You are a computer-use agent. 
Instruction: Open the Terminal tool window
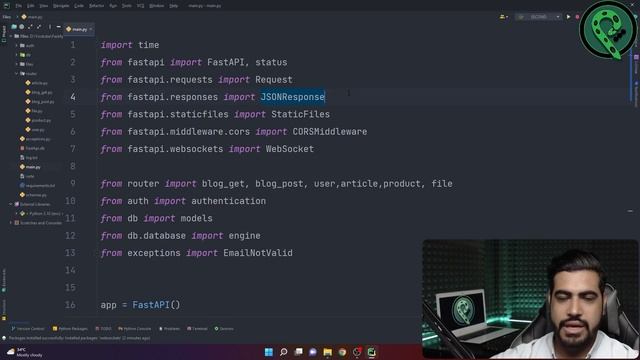(x=197, y=329)
